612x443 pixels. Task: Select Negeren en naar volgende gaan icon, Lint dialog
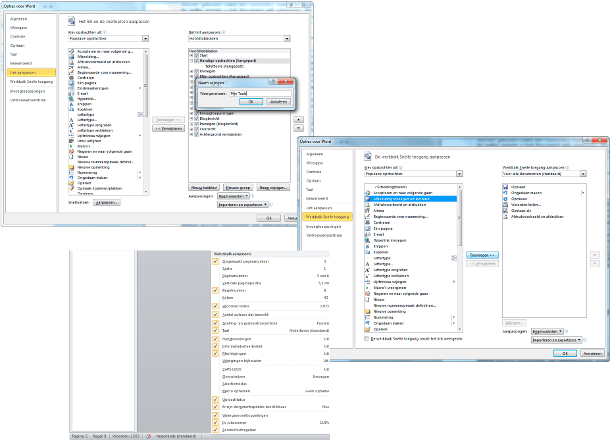[71, 151]
